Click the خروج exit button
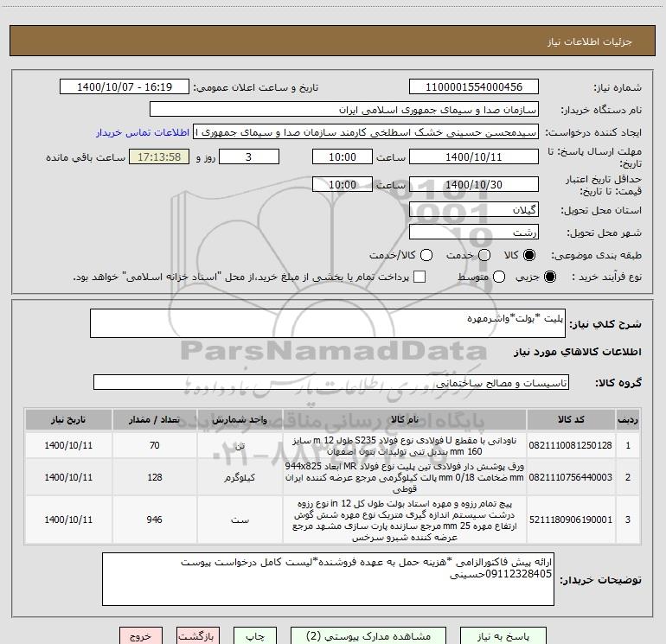666x644 pixels. coord(141,636)
